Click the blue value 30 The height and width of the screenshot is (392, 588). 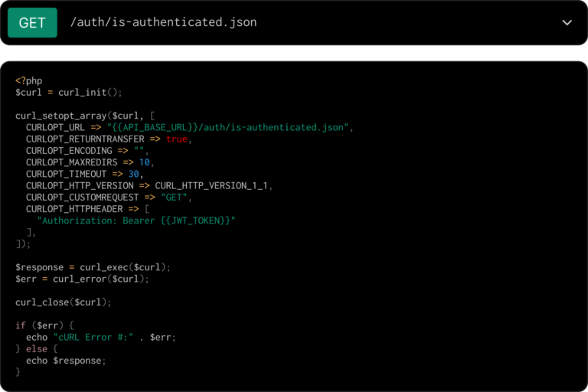pos(134,174)
